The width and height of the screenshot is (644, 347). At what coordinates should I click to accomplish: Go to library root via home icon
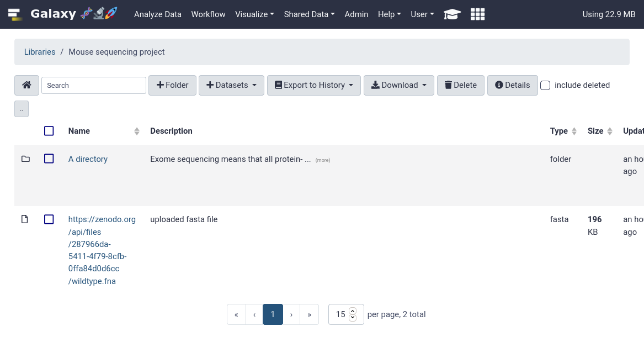(x=26, y=85)
